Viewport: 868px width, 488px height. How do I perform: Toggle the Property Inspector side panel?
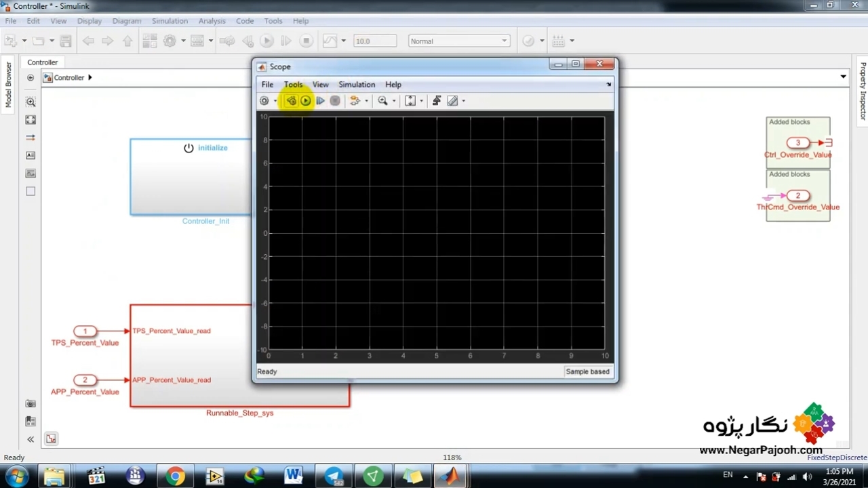click(x=863, y=91)
